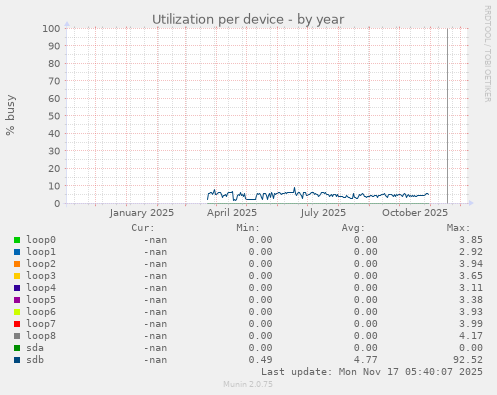497x395 pixels.
Task: Select the loop7 legend label
Action: coord(41,324)
